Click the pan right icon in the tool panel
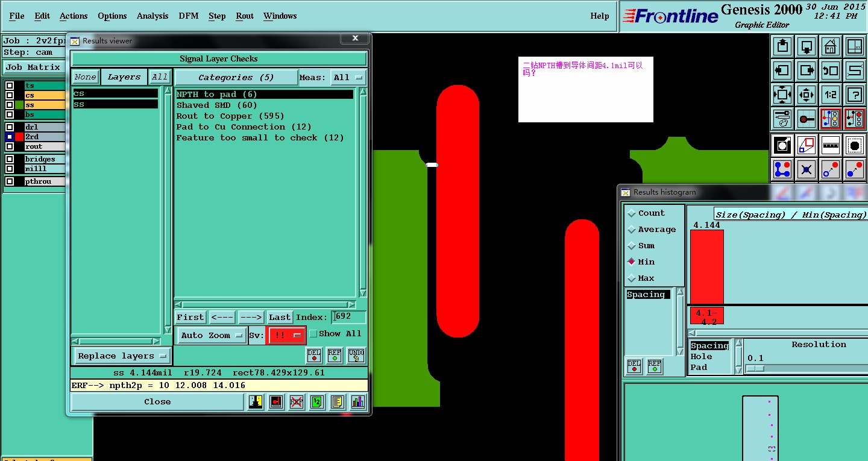Viewport: 868px width, 461px height. (806, 71)
